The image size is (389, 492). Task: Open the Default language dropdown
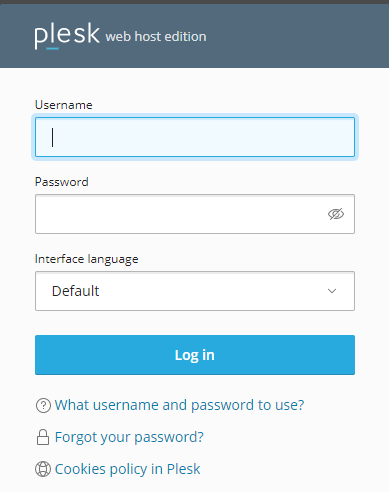click(195, 291)
